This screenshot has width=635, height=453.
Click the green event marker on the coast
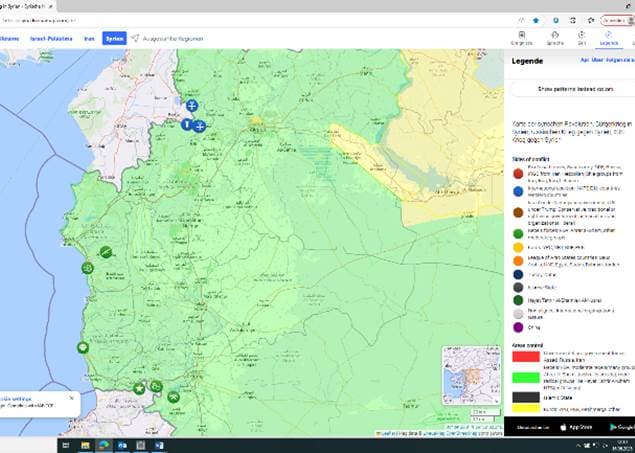pos(82,347)
